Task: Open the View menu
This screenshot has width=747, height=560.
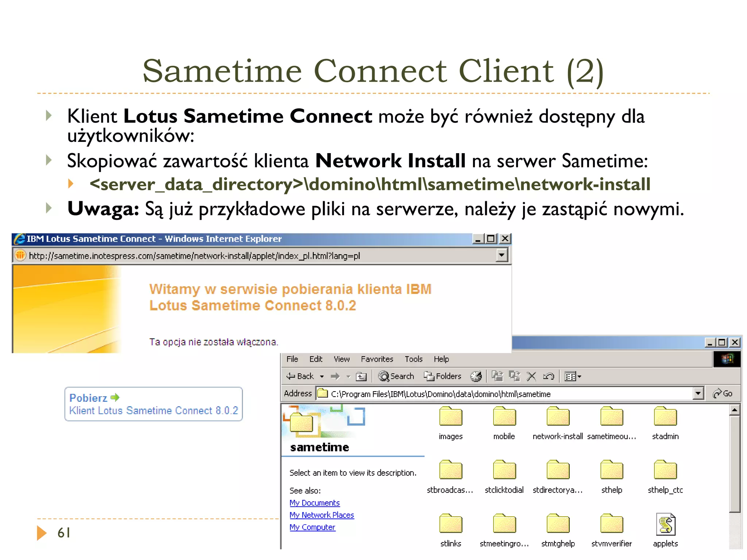Action: (x=342, y=359)
